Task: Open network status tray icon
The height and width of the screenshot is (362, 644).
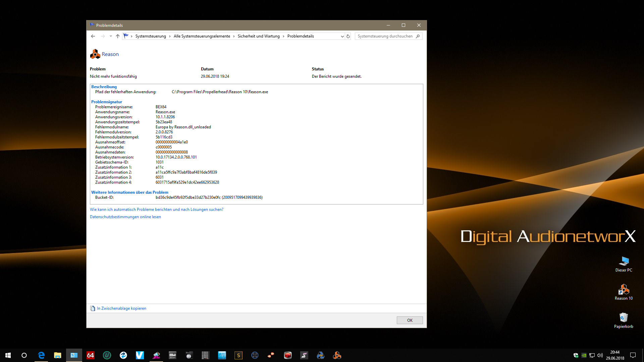Action: (592, 355)
